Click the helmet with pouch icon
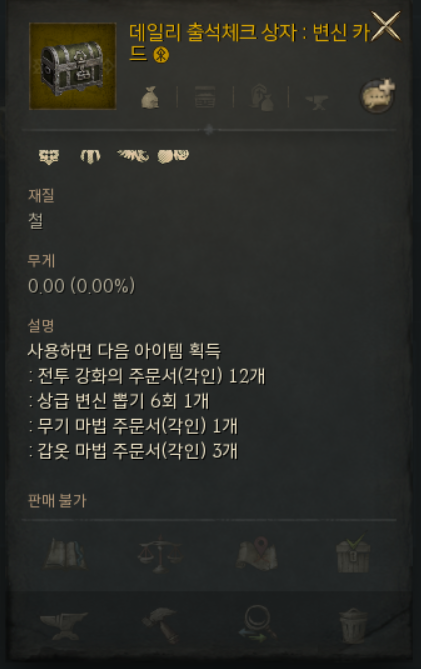 coord(261,97)
